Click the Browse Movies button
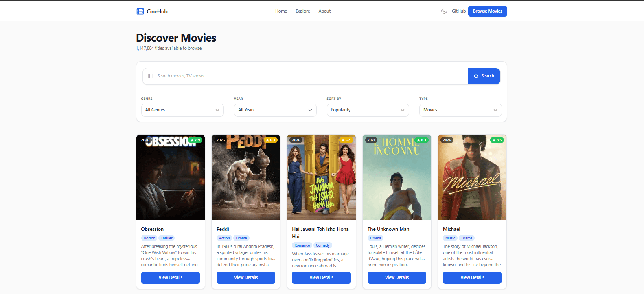The height and width of the screenshot is (294, 644). [488, 11]
